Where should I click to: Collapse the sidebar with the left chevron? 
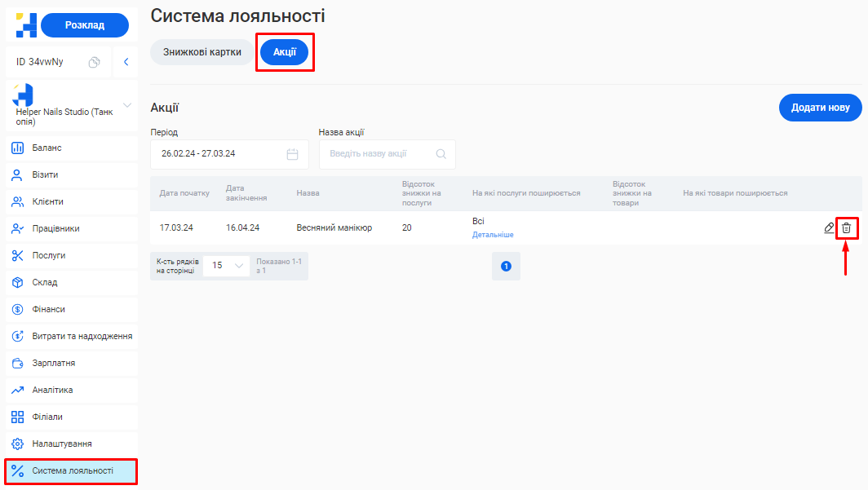126,62
